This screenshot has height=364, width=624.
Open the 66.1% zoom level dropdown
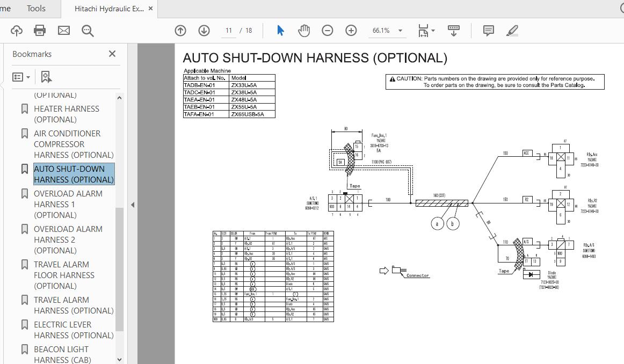[x=387, y=31]
